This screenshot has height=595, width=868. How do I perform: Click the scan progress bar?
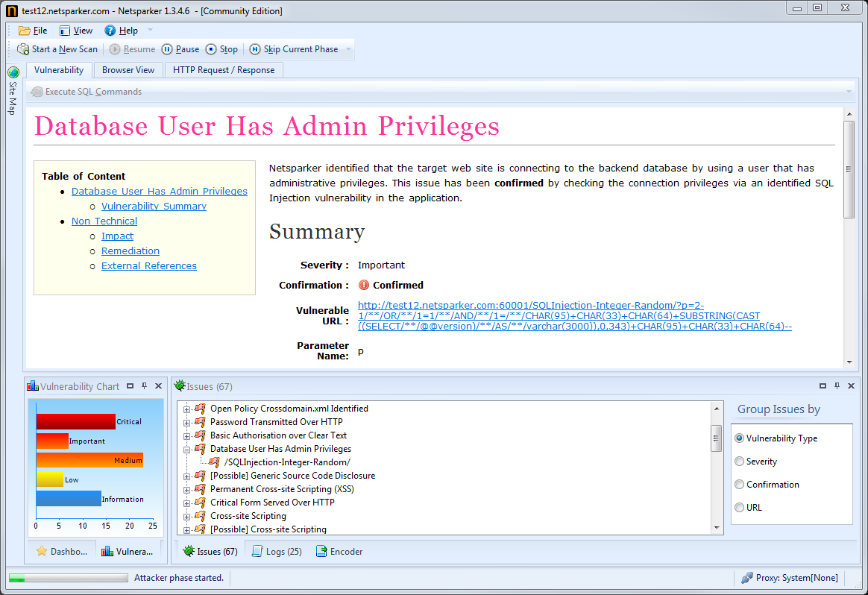68,578
